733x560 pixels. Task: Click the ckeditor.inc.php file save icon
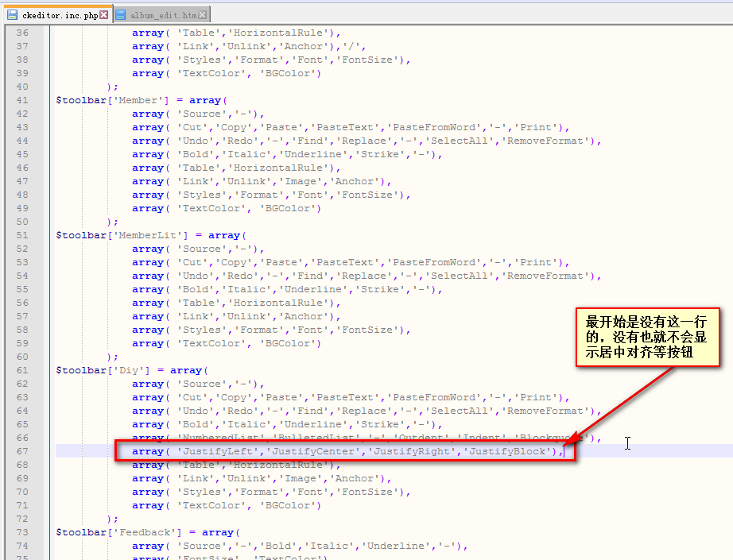click(12, 15)
